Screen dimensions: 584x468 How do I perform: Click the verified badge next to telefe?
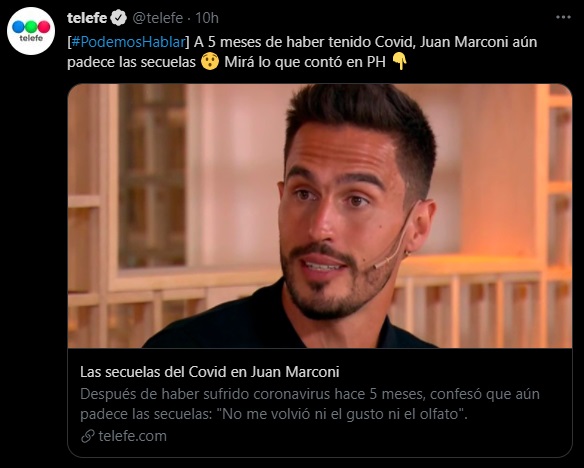pyautogui.click(x=119, y=18)
